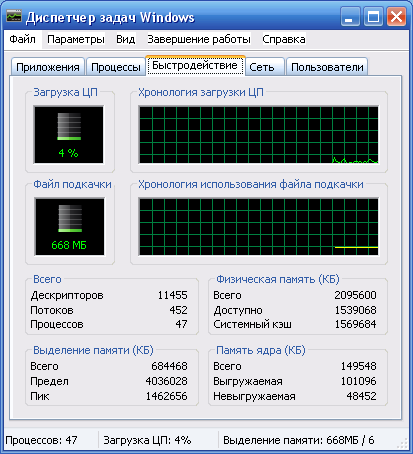Click status bar entry Загрузка ЦП: 4%
Image resolution: width=413 pixels, height=454 pixels.
click(x=147, y=440)
